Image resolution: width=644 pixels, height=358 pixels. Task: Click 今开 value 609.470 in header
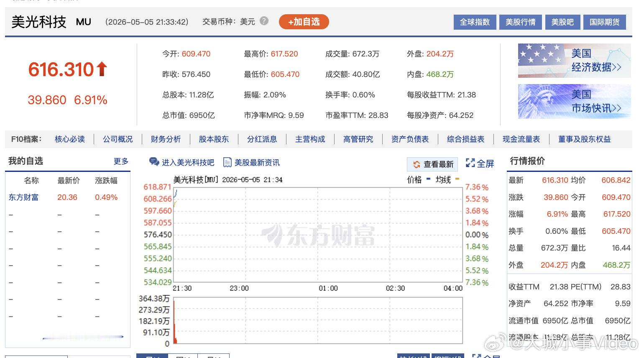tap(196, 54)
